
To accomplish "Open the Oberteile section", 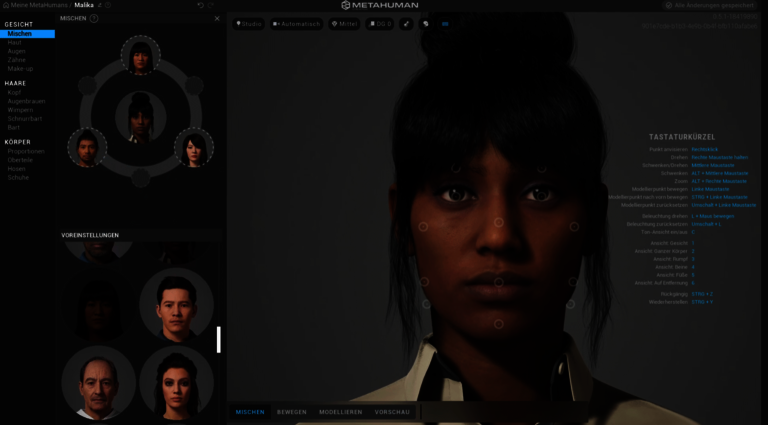I will point(20,160).
